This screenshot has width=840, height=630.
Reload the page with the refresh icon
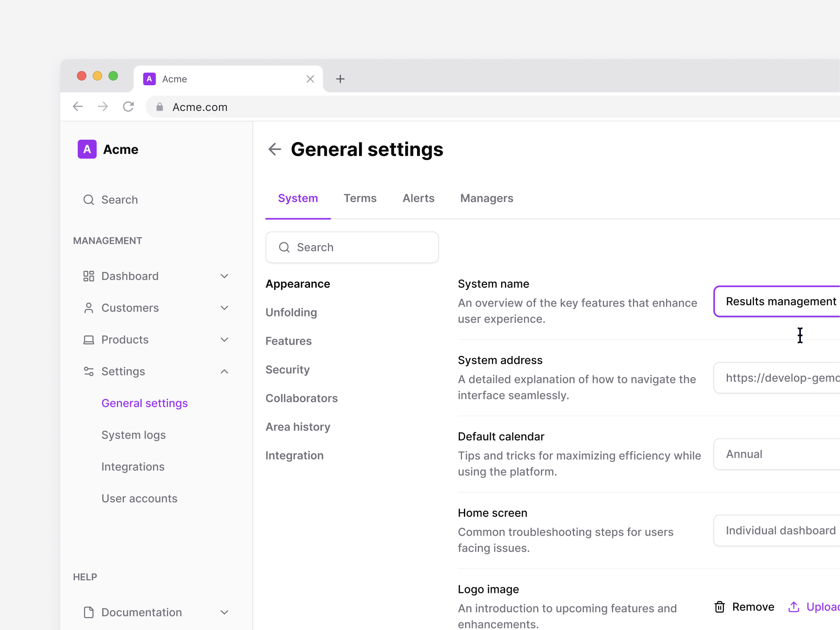pyautogui.click(x=128, y=107)
